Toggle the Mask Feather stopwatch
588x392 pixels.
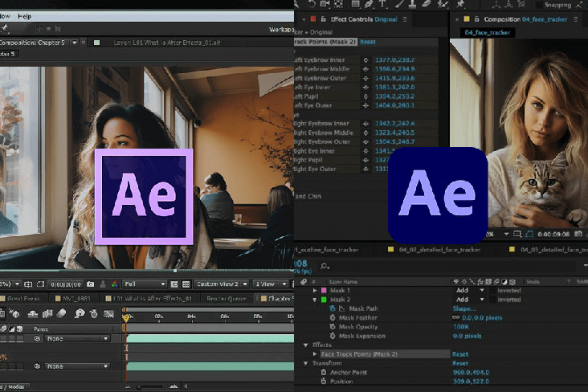coord(333,318)
